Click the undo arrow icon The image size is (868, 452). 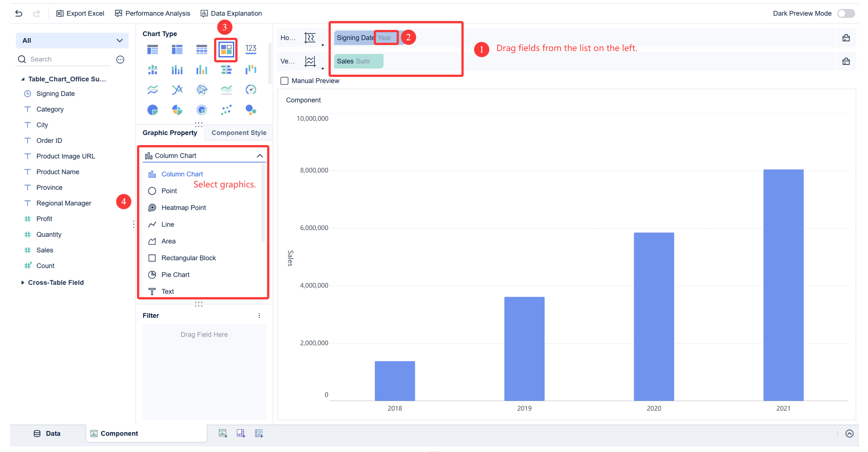coord(19,13)
